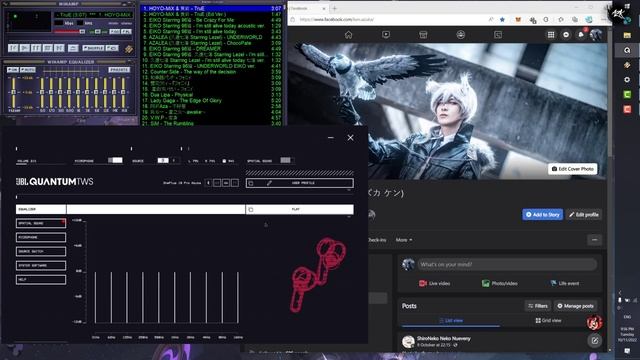Open Posts Filters
Viewport: 640px width, 360px height.
click(538, 306)
